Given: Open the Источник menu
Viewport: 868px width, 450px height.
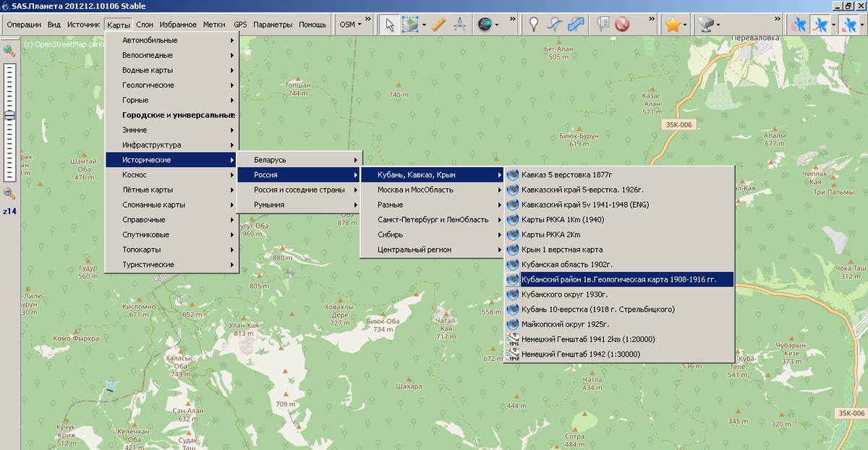Looking at the screenshot, I should point(83,24).
